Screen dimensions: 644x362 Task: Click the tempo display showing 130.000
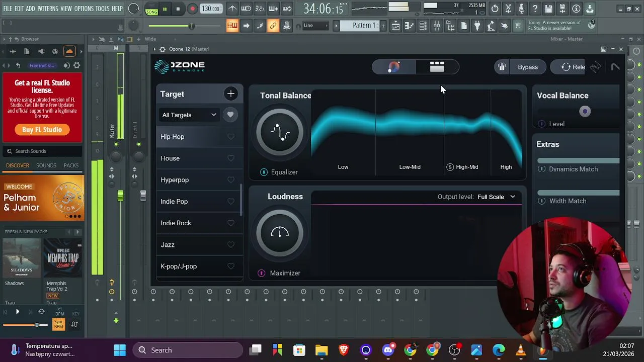[210, 9]
